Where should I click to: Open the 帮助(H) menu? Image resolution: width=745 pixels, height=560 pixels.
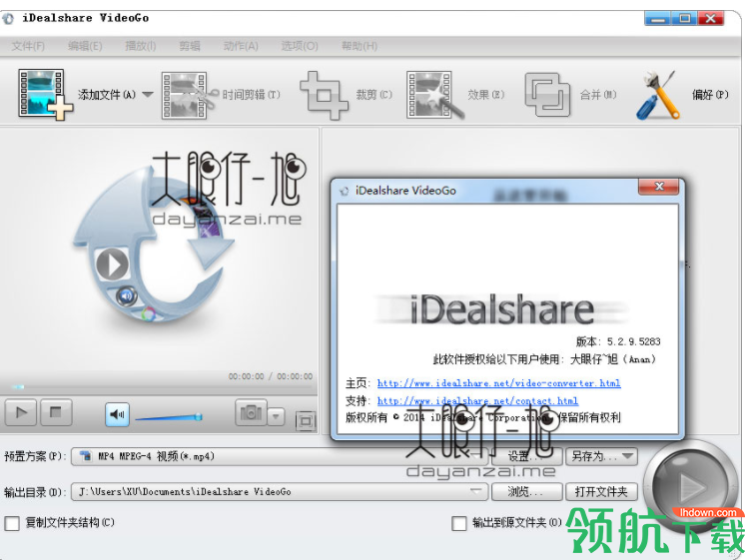click(x=360, y=46)
